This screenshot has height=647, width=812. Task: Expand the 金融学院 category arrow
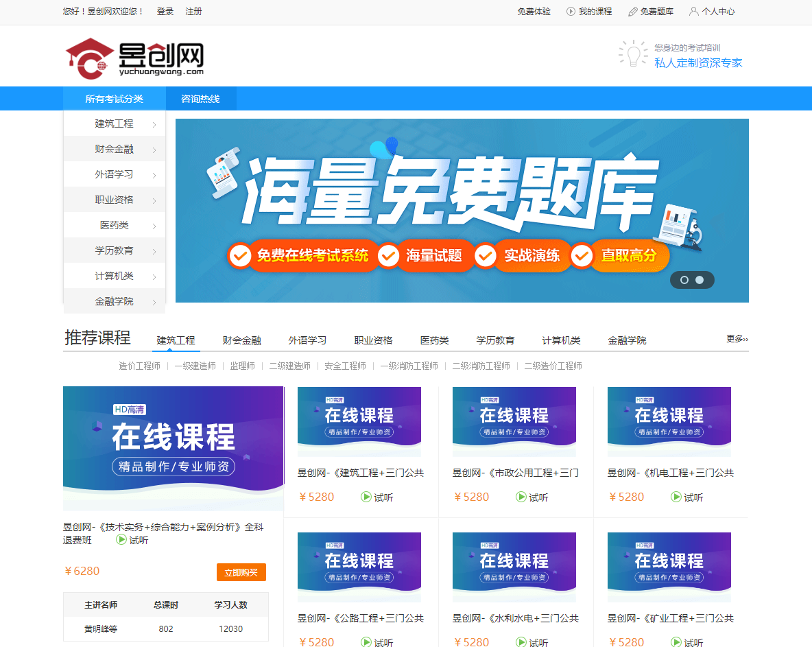click(154, 302)
